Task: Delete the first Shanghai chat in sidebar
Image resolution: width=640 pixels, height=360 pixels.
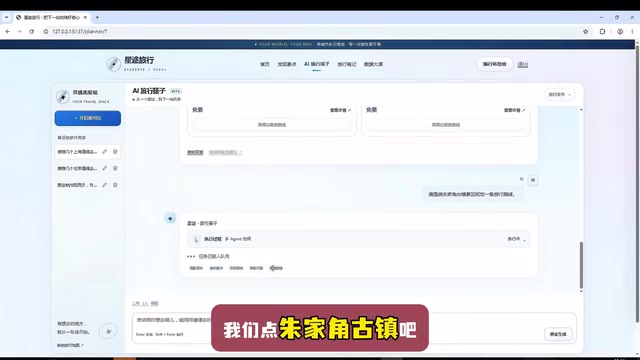Action: (115, 152)
